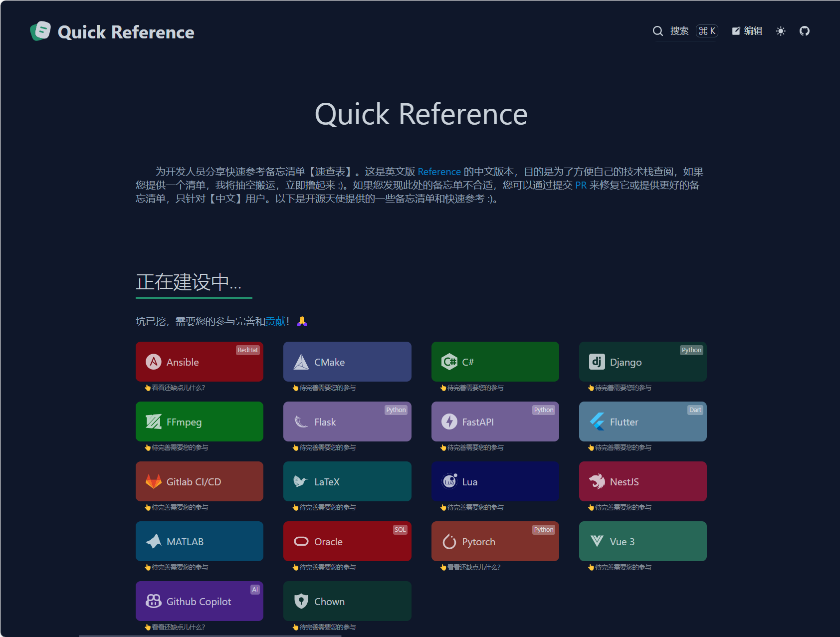Open the search box
The image size is (840, 637).
pos(685,31)
